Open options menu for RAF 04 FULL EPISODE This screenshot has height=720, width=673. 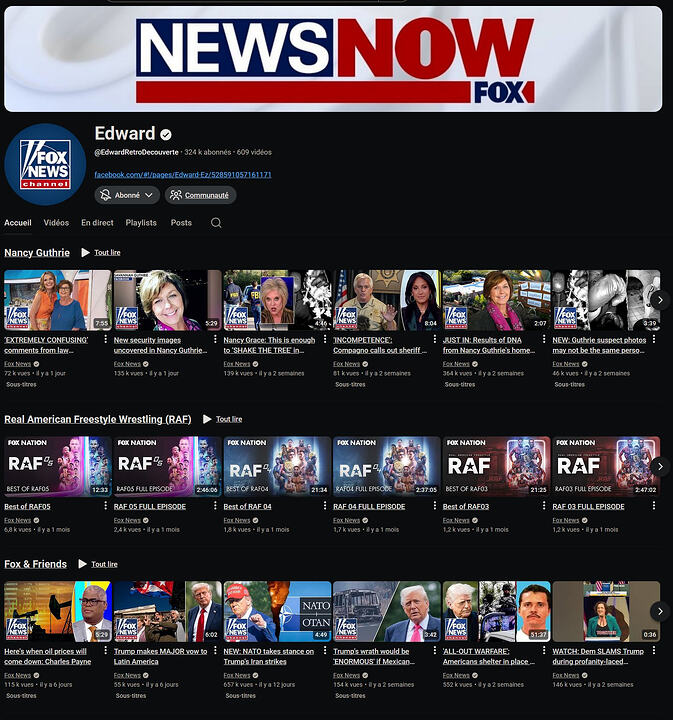434,506
